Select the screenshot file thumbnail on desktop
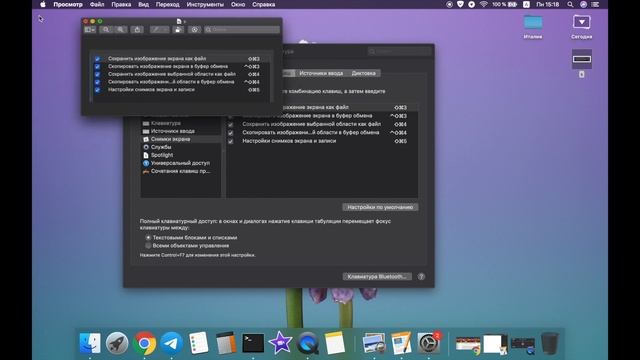 coord(582,59)
